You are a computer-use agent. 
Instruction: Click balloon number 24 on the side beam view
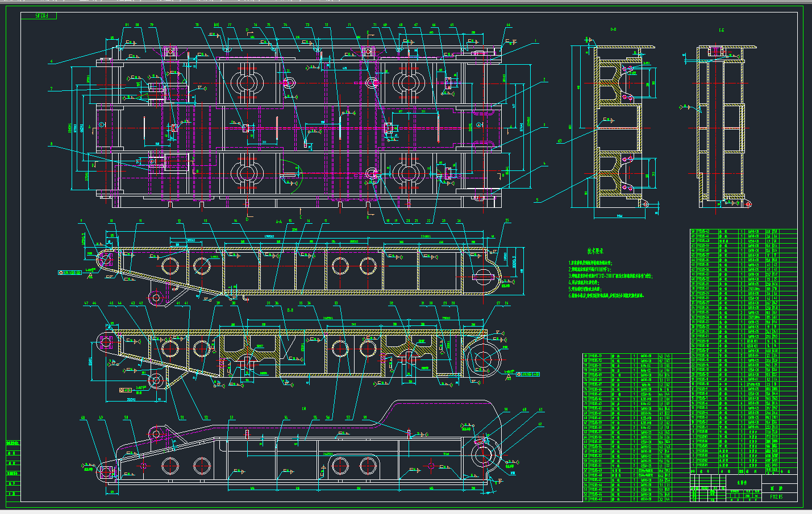[459, 220]
